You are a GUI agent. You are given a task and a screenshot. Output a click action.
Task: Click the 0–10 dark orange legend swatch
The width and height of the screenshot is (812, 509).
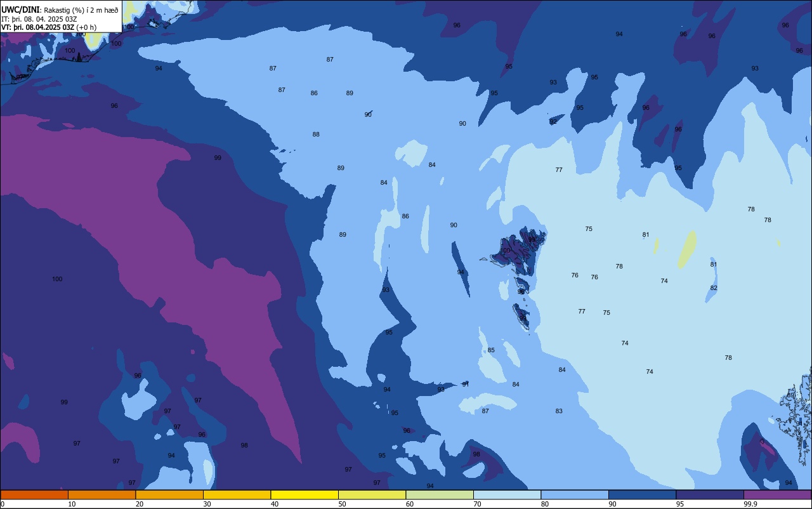click(x=34, y=494)
